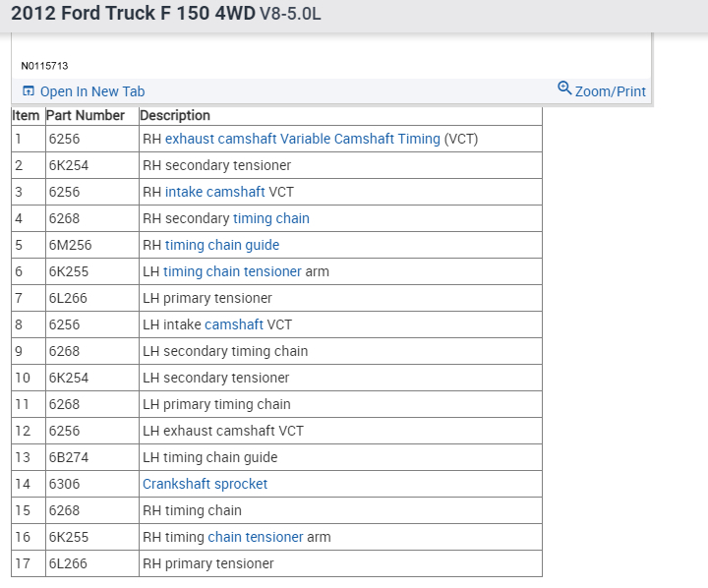Click the Zoom/Print link text
708x588 pixels.
(611, 91)
